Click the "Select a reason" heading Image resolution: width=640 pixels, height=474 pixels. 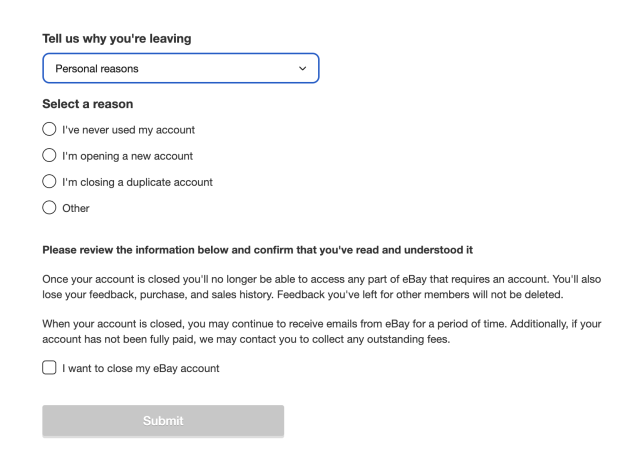point(88,104)
